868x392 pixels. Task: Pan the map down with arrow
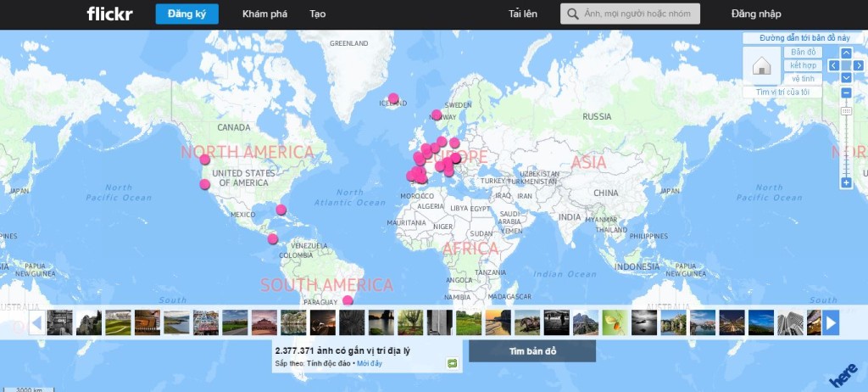(x=846, y=78)
